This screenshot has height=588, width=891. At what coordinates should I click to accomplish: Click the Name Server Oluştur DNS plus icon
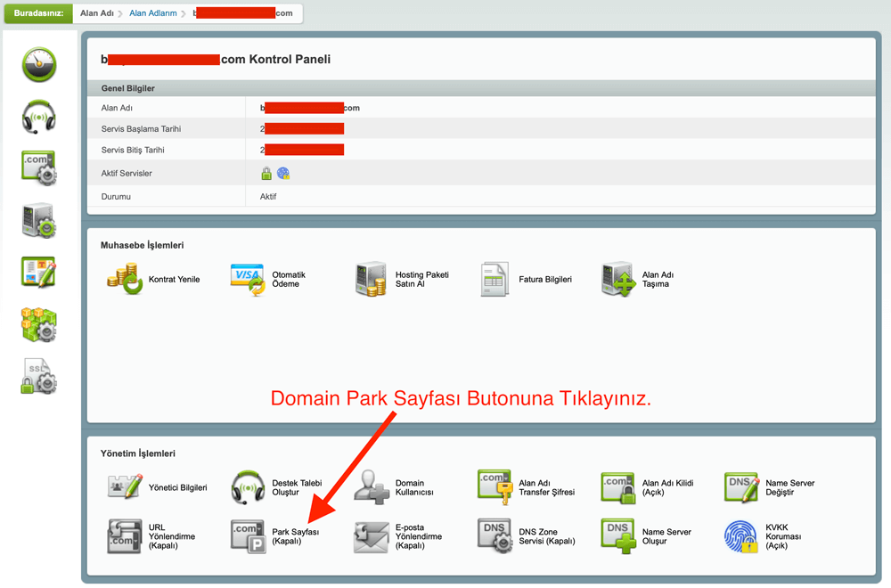(x=619, y=535)
